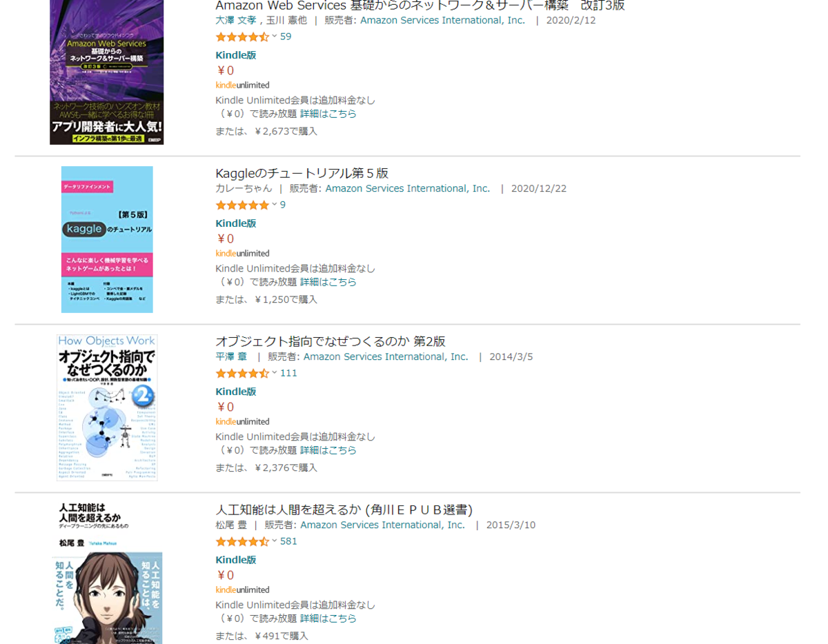Image resolution: width=828 pixels, height=644 pixels.
Task: Open the Amazon Web Services book title link
Action: point(420,6)
